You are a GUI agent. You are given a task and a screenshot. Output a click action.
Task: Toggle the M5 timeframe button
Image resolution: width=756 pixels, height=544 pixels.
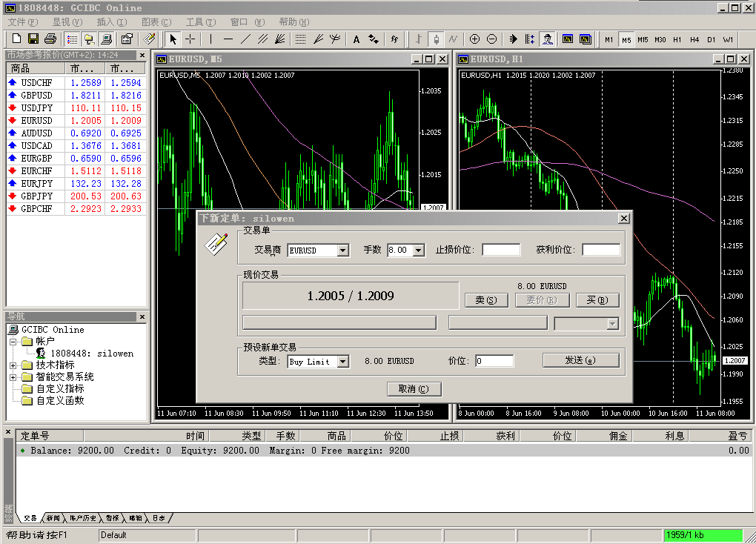pyautogui.click(x=626, y=39)
